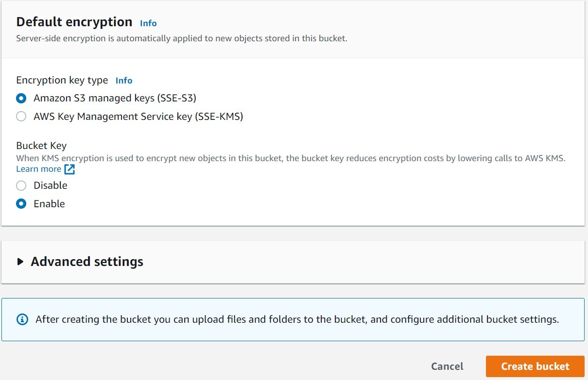Open Info beside the Encryption key type label
Screen dimensions: 588x380
(124, 80)
